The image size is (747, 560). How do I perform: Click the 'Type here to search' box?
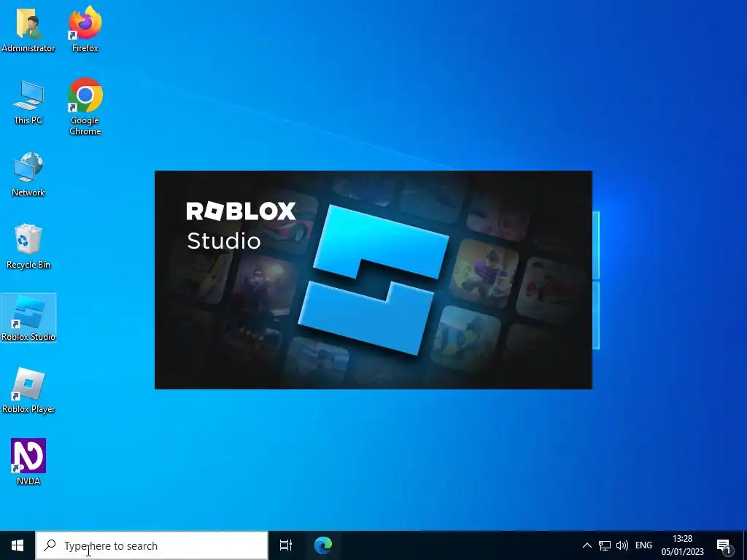click(x=152, y=545)
